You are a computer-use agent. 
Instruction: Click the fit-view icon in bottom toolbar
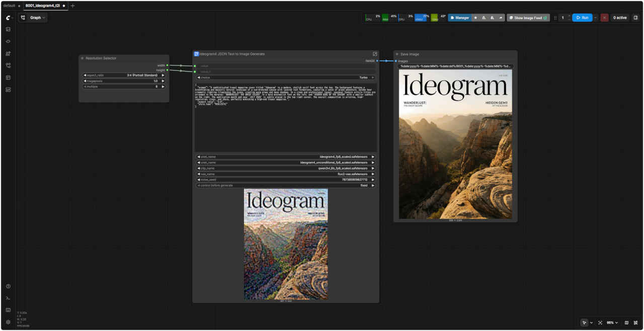tap(600, 322)
